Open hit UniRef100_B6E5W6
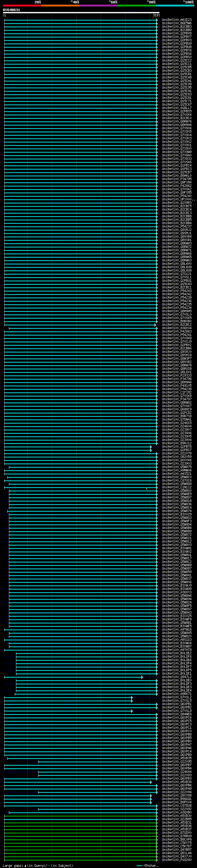 (x=176, y=23)
